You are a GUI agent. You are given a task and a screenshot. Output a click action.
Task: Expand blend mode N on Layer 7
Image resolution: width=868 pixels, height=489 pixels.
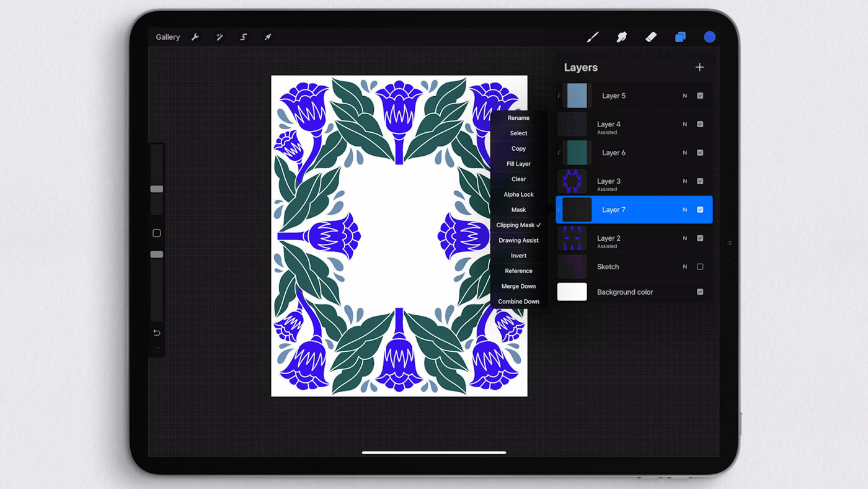[x=685, y=210]
